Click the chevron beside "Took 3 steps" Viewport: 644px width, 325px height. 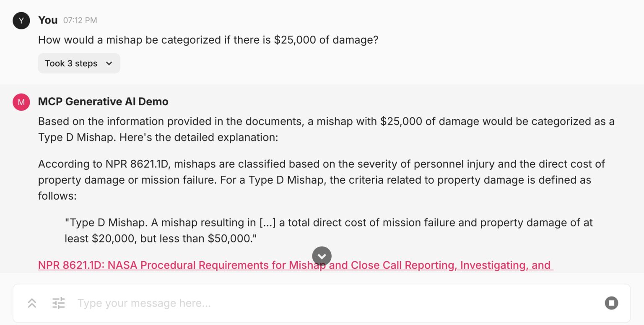[x=109, y=63]
